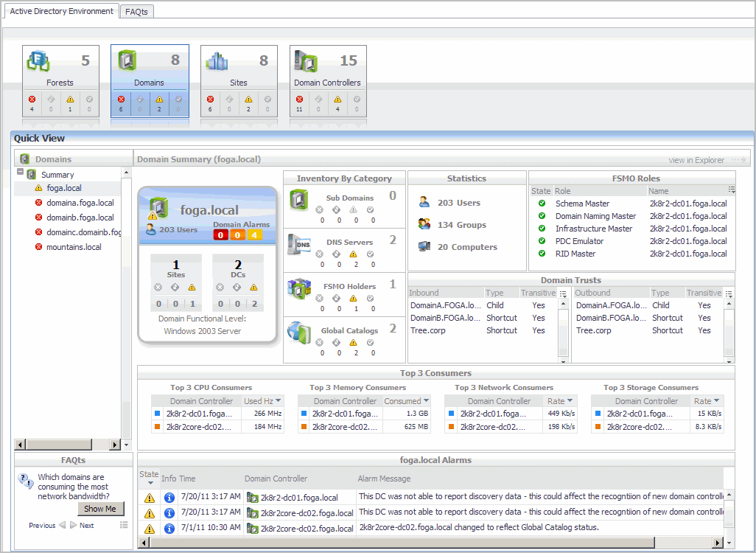Click the Users icon in Statistics
The width and height of the screenshot is (756, 553).
[424, 202]
